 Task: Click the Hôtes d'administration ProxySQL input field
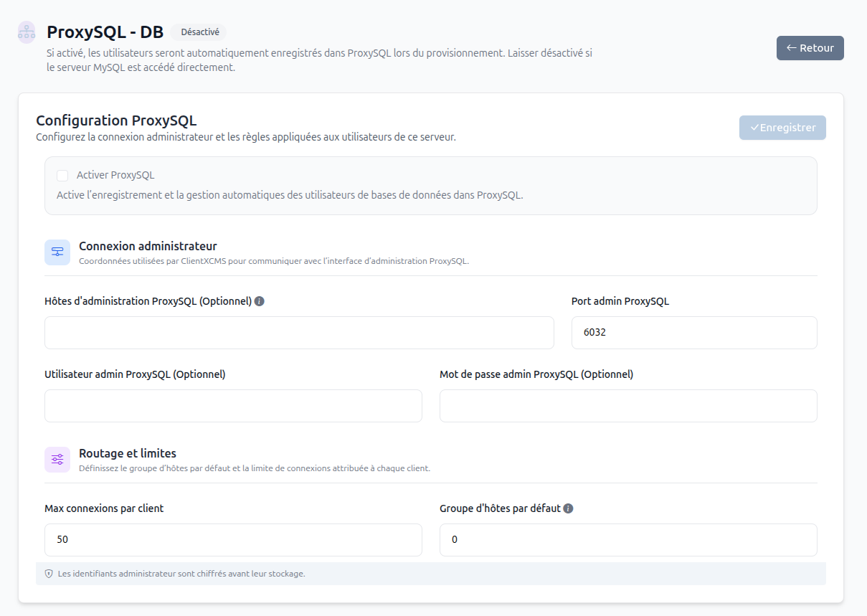click(299, 333)
